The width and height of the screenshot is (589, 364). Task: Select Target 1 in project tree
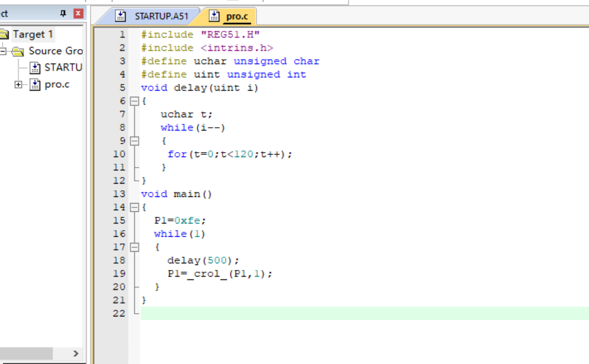coord(33,34)
